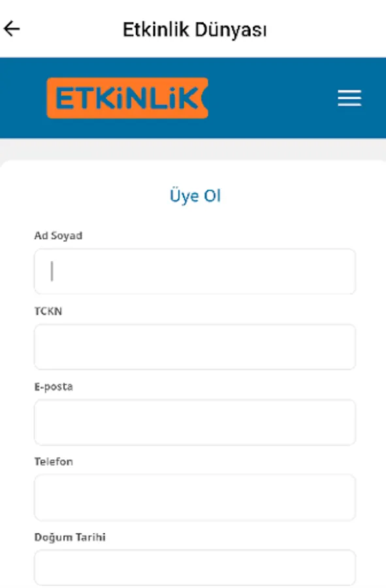Click empty blue header area beside logo
The width and height of the screenshot is (386, 588).
click(272, 98)
